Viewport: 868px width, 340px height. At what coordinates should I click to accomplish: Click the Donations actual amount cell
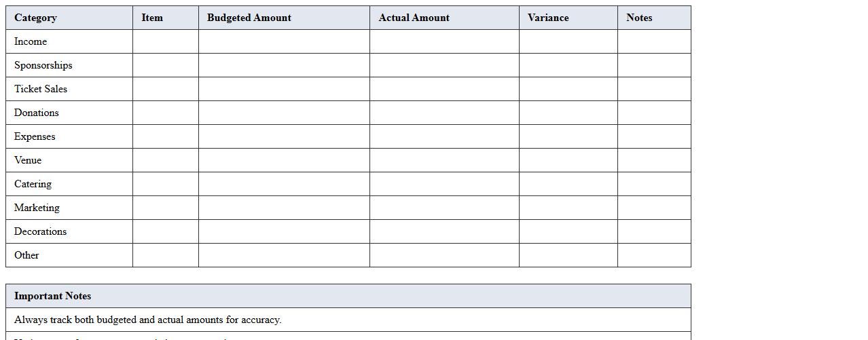[444, 113]
